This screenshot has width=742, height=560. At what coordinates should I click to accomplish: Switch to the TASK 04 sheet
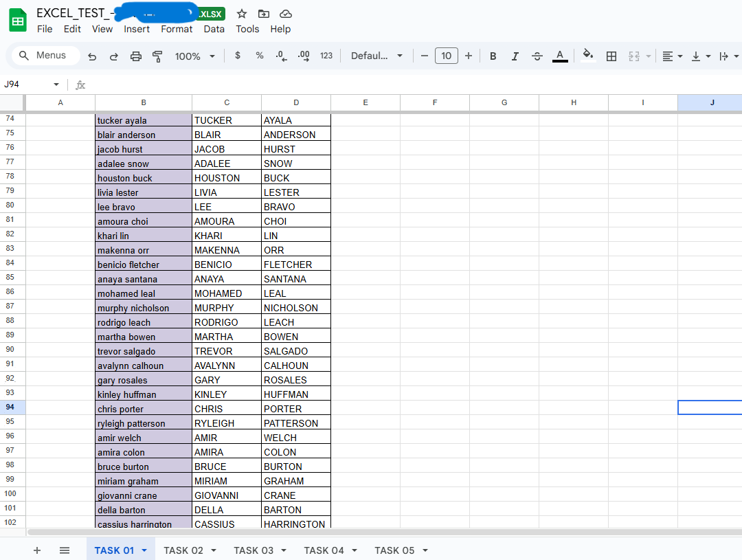pyautogui.click(x=324, y=550)
